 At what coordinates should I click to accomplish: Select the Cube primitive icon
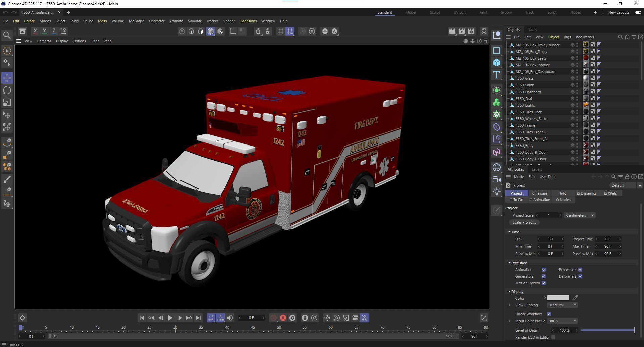[x=497, y=63]
